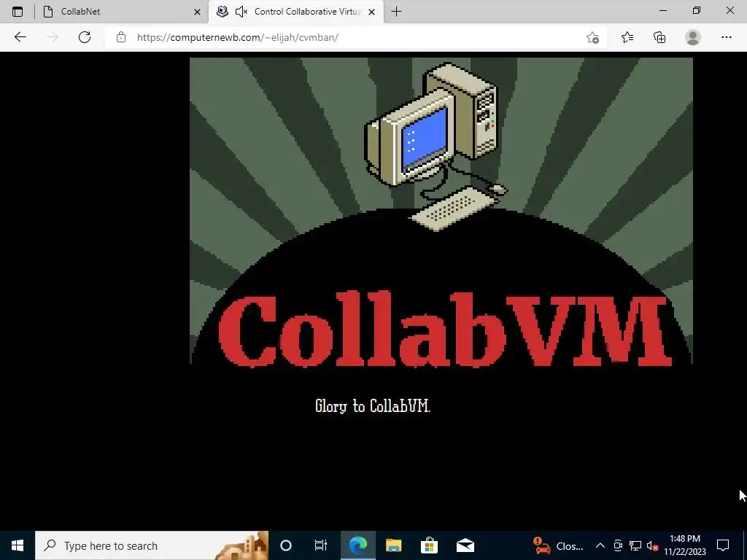The height and width of the screenshot is (560, 747).
Task: Click Microsoft Edge taskbar icon
Action: pyautogui.click(x=358, y=545)
